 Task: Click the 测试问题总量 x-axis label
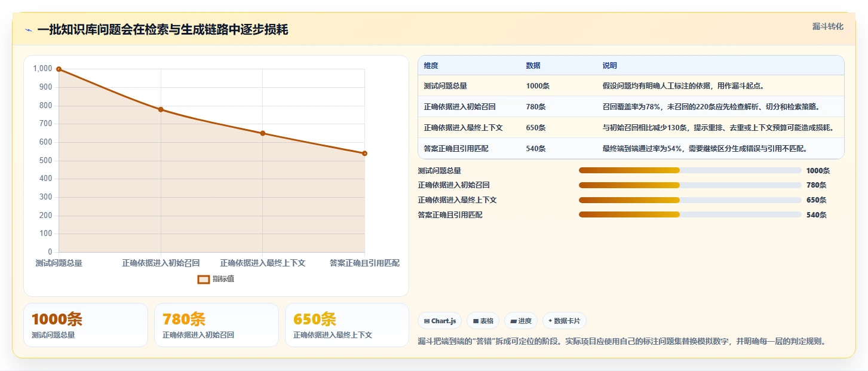pyautogui.click(x=59, y=263)
